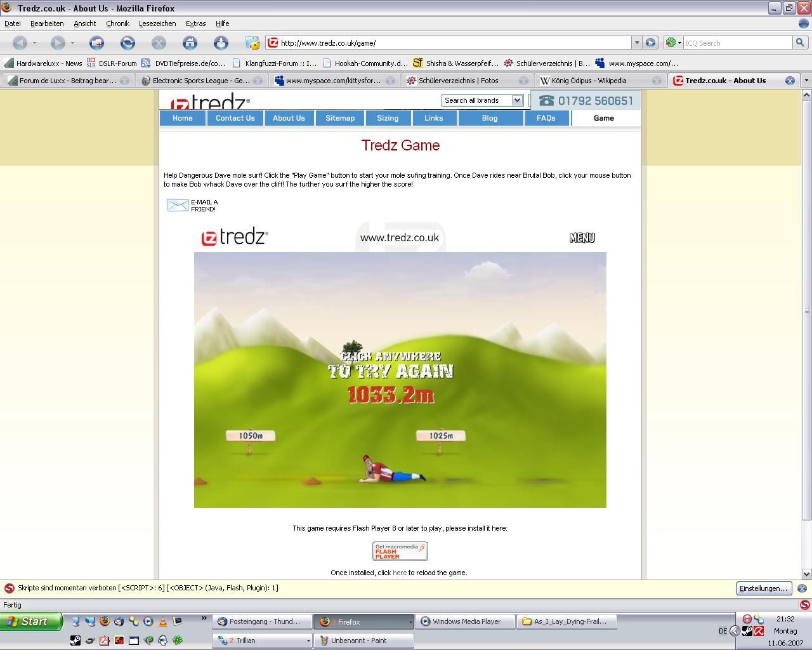
Task: Click the 'here' reload link
Action: click(400, 573)
